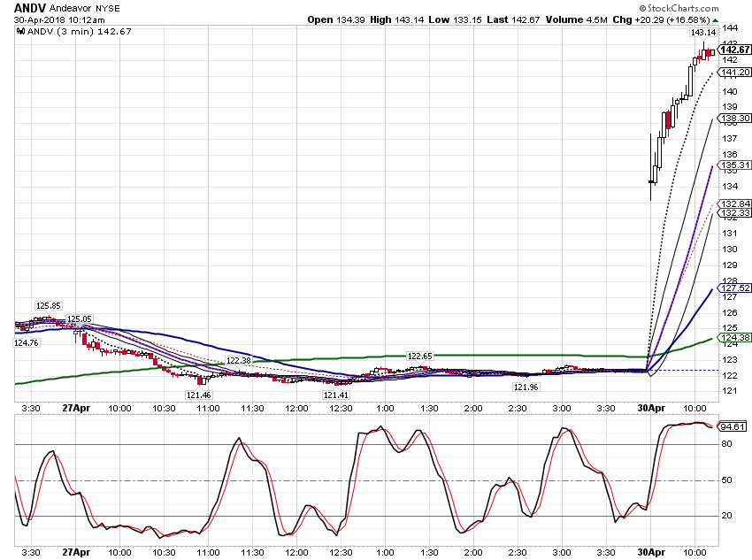Open the StockCharts.com credit in the corner
The height and width of the screenshot is (560, 752).
[x=679, y=8]
